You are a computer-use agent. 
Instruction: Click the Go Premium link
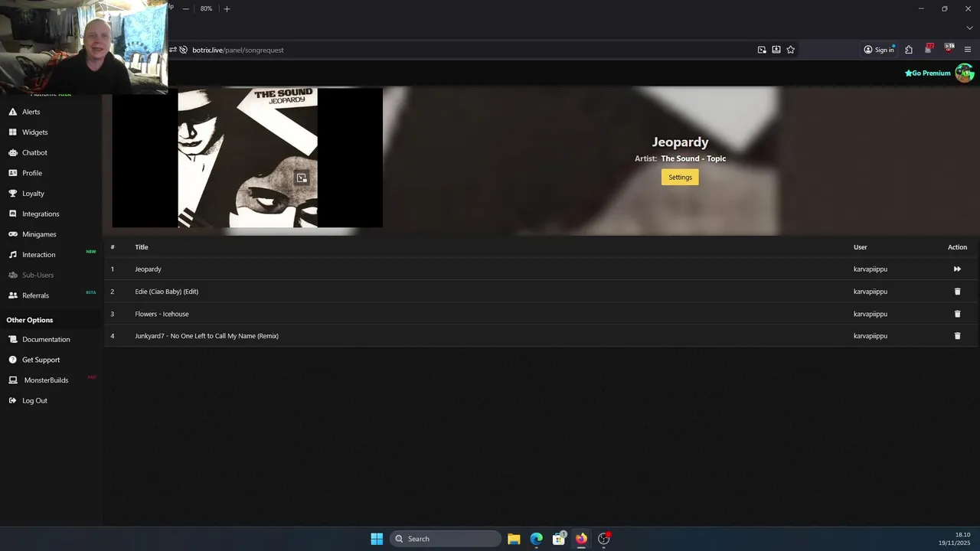point(928,73)
